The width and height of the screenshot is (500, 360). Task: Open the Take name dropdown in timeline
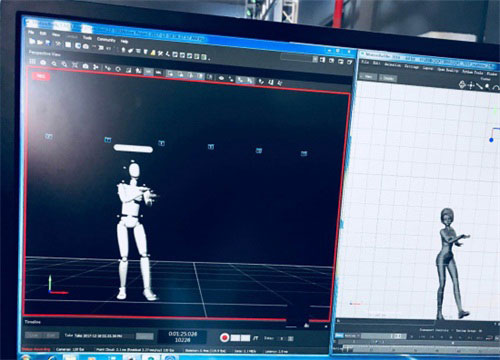click(x=99, y=336)
